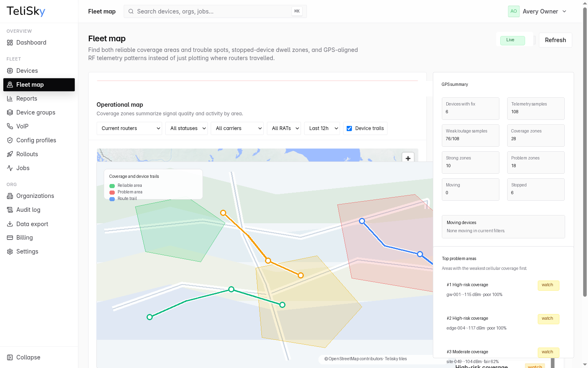Viewport: 588px width, 368px height.
Task: Open the Current routers dropdown
Action: [x=129, y=128]
